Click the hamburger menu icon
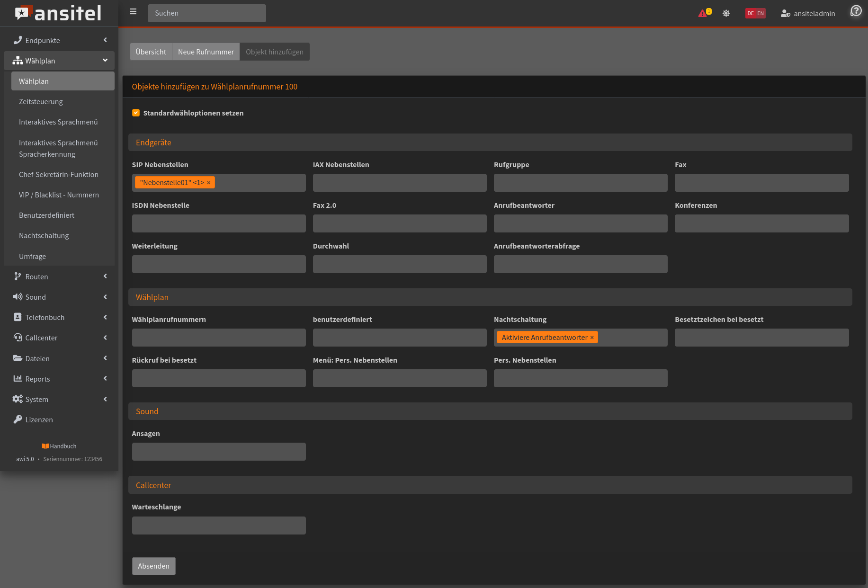868x588 pixels. coord(133,12)
